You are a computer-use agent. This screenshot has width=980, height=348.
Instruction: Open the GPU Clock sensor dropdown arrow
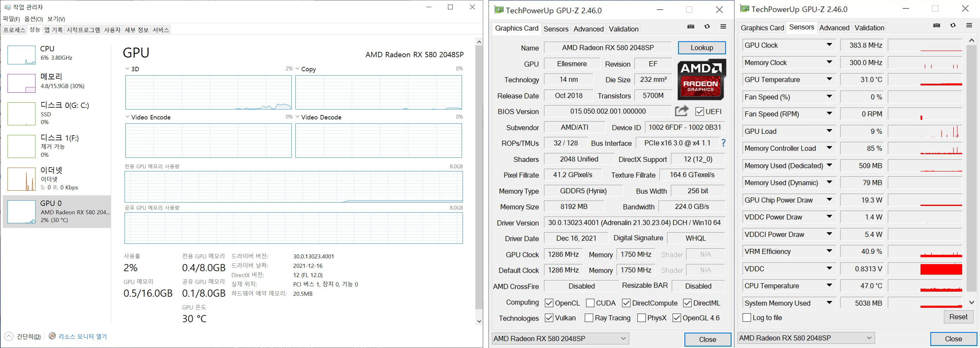click(x=829, y=45)
